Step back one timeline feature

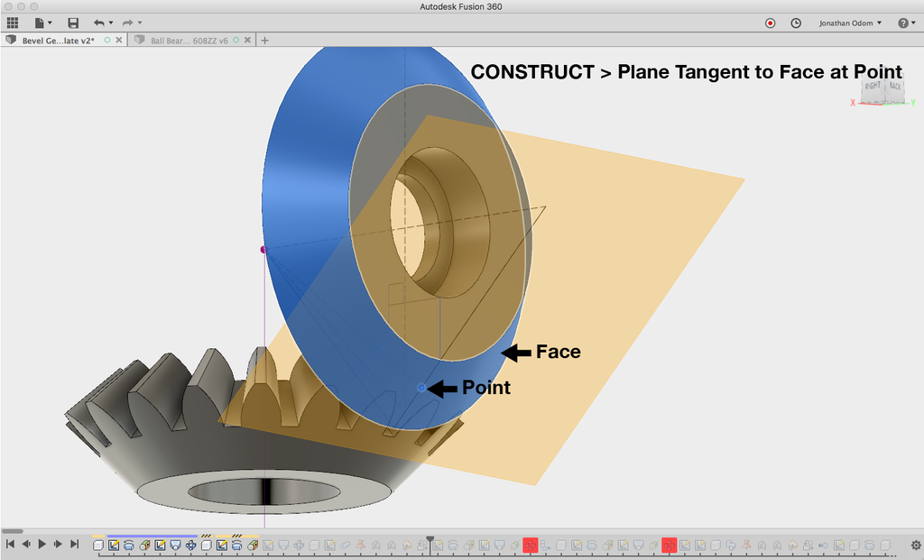pos(26,544)
